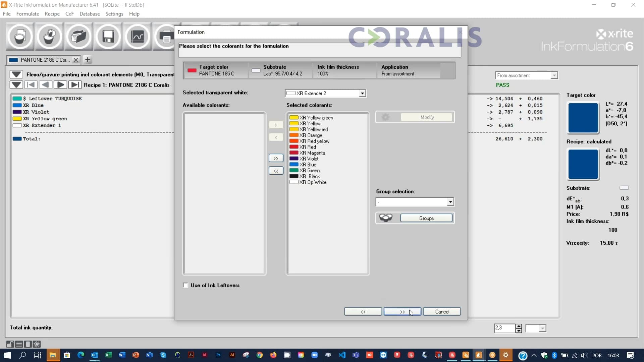The height and width of the screenshot is (362, 644).
Task: Click the gear icon beside the Modify button
Action: click(386, 117)
